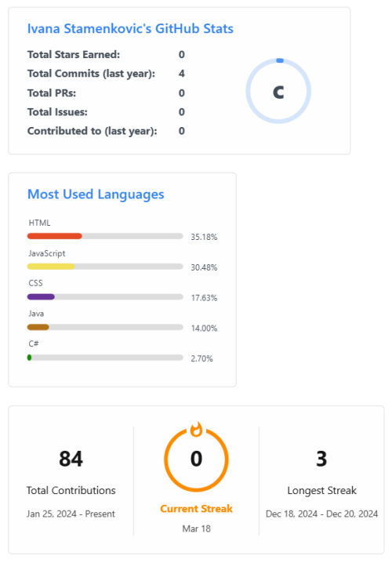Click the flame icon above streak ring
The image size is (392, 563).
(x=196, y=429)
